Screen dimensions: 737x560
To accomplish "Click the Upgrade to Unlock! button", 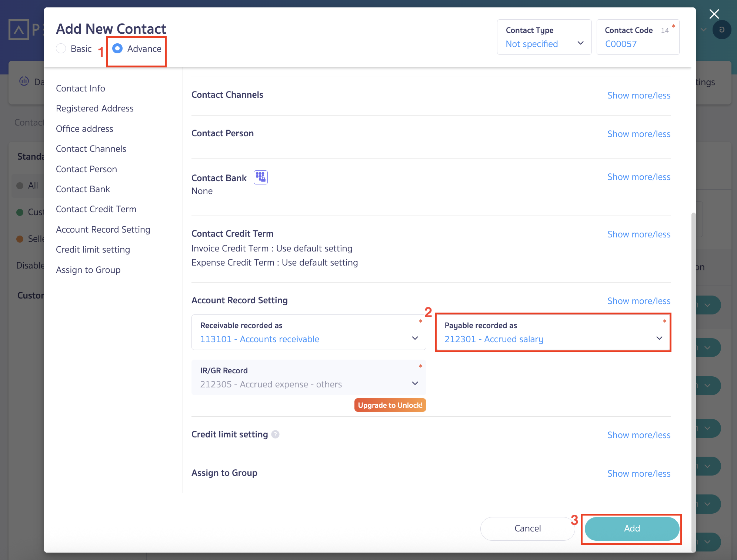I will coord(390,405).
